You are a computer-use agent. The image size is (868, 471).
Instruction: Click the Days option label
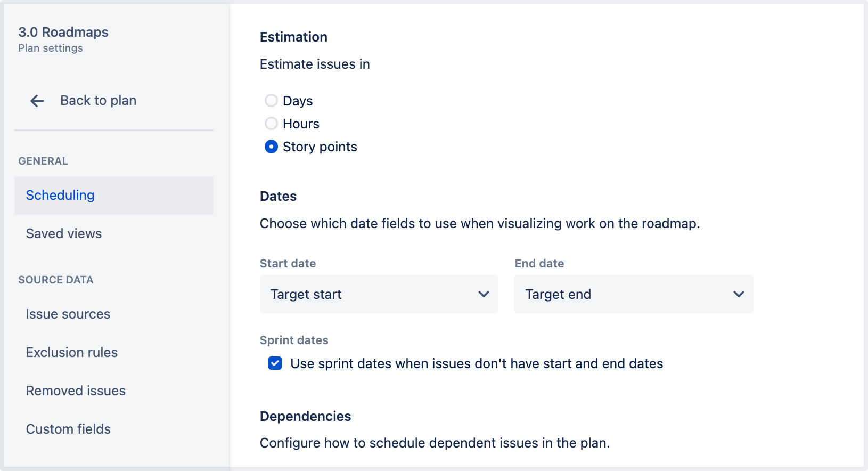coord(298,101)
